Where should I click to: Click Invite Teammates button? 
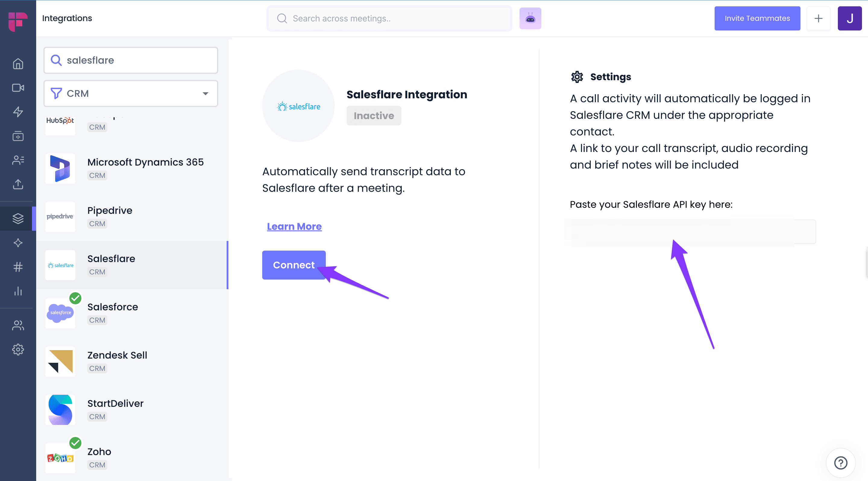coord(757,18)
